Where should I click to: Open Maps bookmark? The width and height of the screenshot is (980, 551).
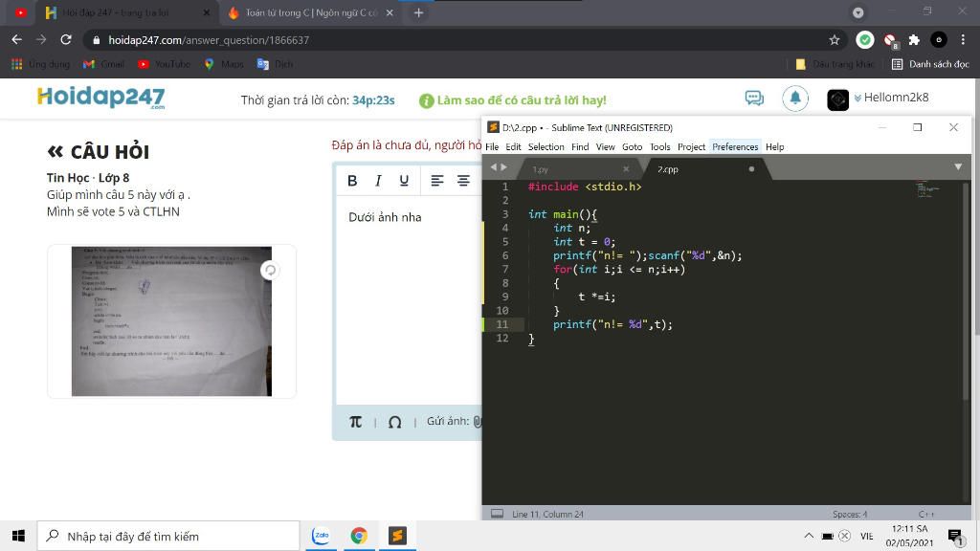[224, 64]
